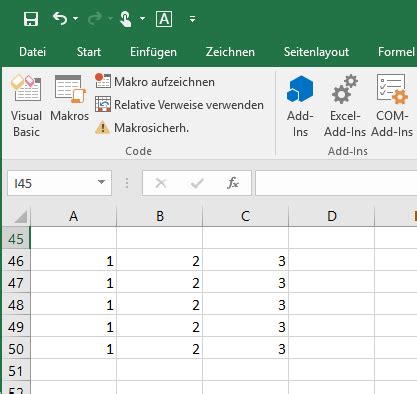The width and height of the screenshot is (417, 394).
Task: Select row 49 header
Action: point(16,327)
